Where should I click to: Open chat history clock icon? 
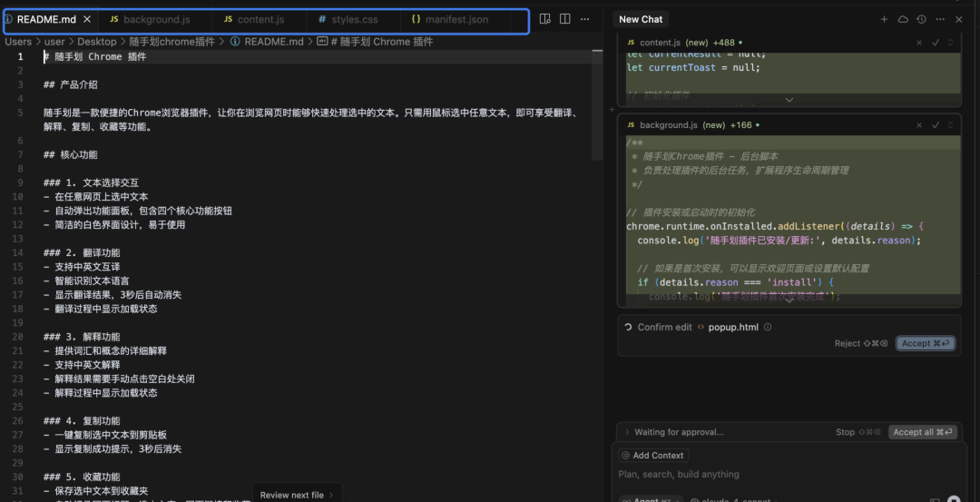[x=921, y=19]
